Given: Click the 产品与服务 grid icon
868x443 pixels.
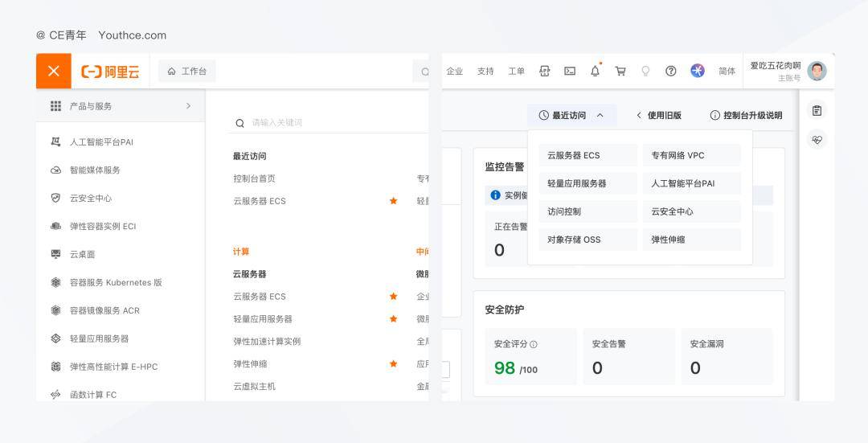Looking at the screenshot, I should click(x=56, y=106).
